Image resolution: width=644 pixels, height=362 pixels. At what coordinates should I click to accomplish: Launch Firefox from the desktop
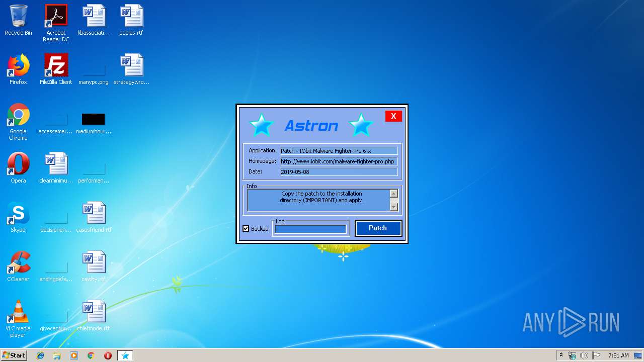click(18, 69)
